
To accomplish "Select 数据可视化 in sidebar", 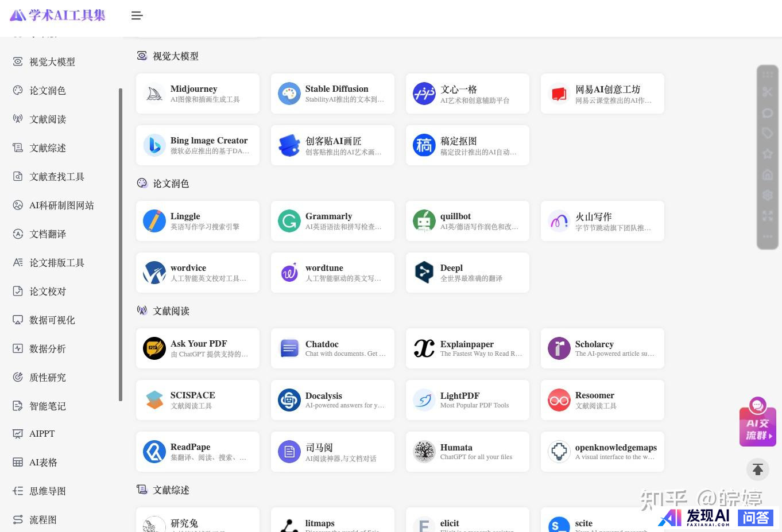I will [x=52, y=320].
